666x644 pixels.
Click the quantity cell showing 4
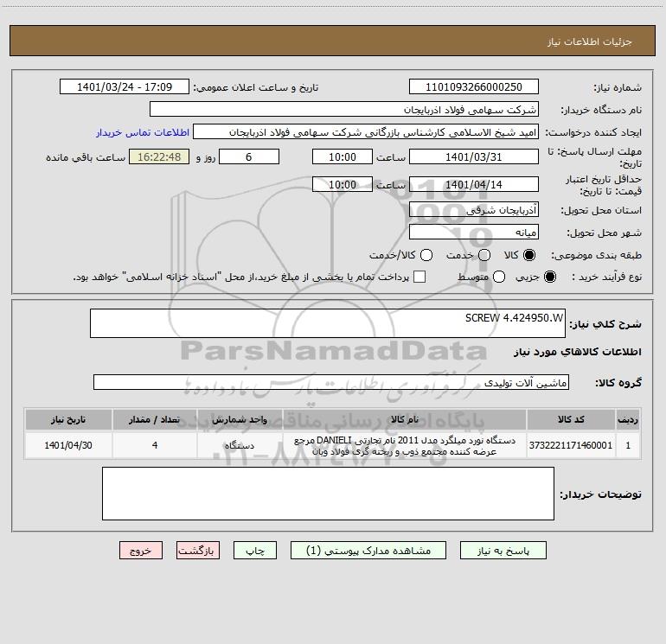pos(155,445)
